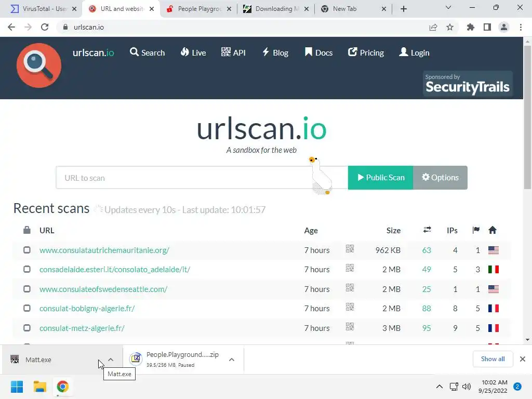Expand People.Playground zip download options
This screenshot has width=532, height=399.
[x=231, y=360]
